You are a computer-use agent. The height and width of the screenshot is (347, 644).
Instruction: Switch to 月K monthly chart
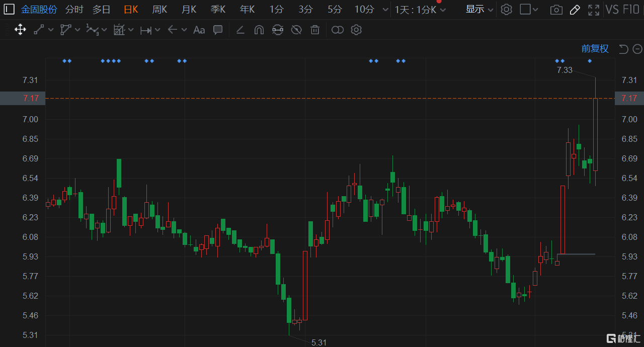(x=189, y=9)
